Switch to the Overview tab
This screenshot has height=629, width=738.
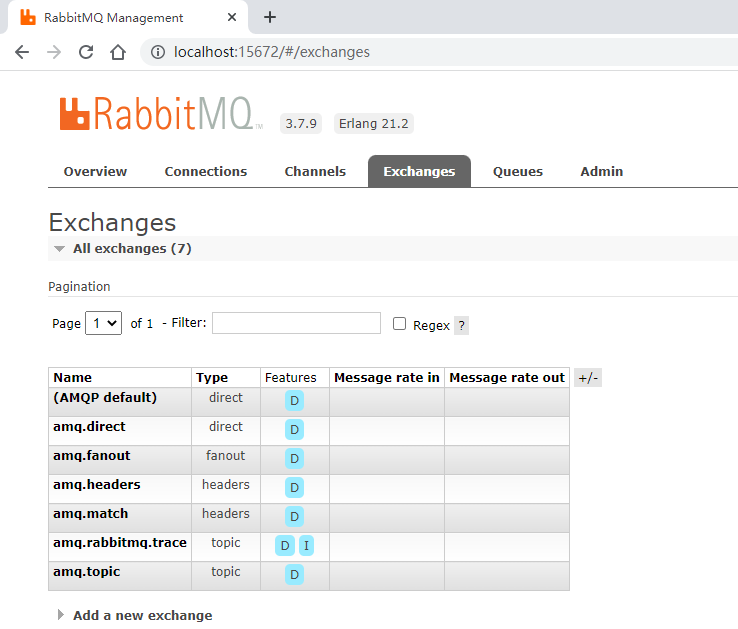tap(95, 171)
